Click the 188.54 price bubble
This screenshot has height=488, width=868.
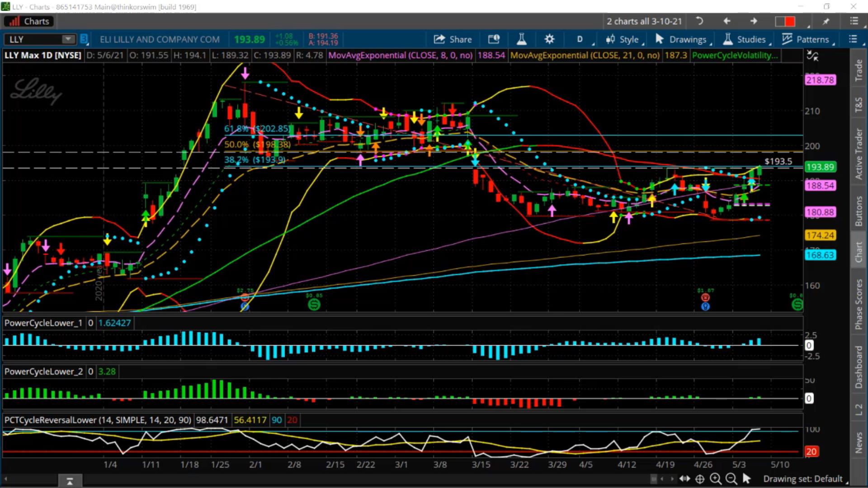[820, 185]
